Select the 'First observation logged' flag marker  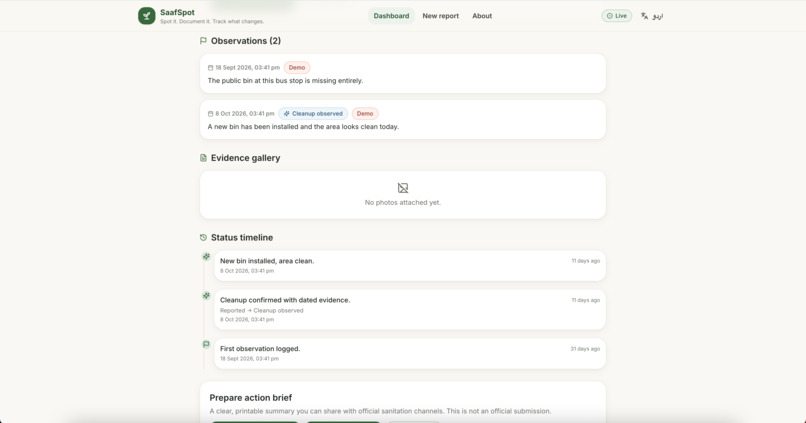tap(206, 344)
